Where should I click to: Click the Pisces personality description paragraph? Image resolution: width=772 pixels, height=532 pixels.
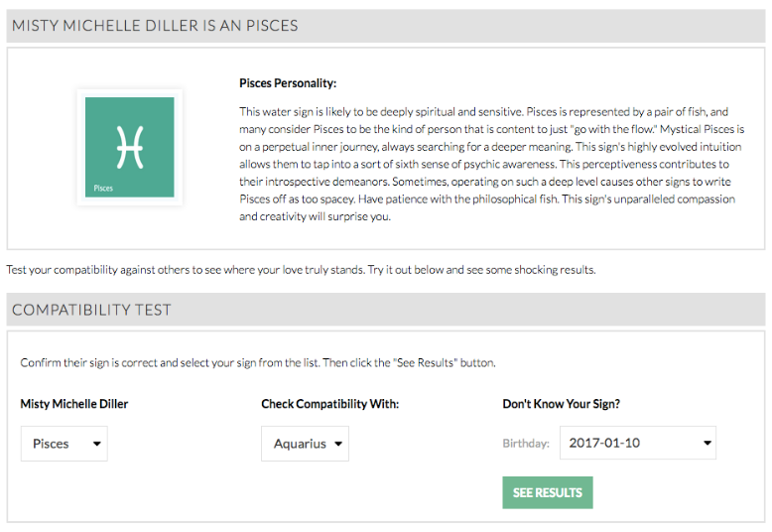[492, 164]
